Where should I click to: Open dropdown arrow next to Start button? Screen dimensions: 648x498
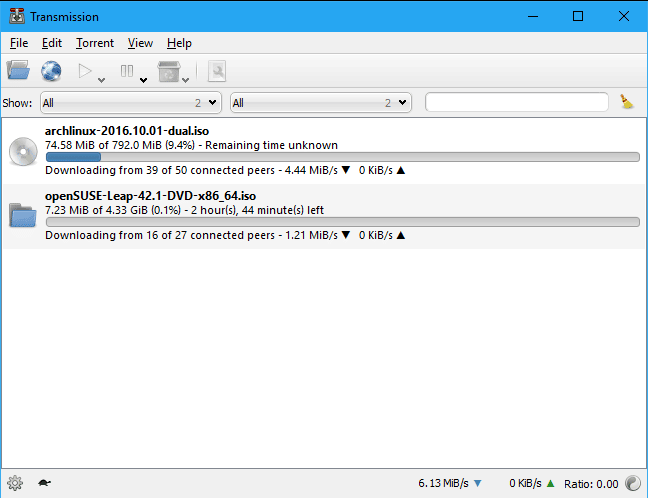(x=102, y=79)
